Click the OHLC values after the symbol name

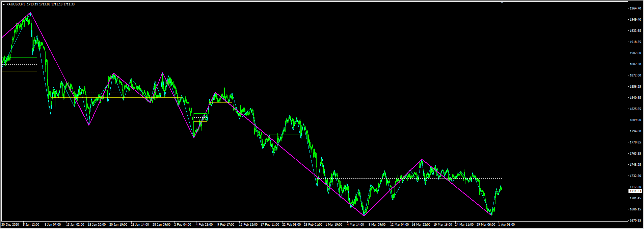pyautogui.click(x=51, y=4)
